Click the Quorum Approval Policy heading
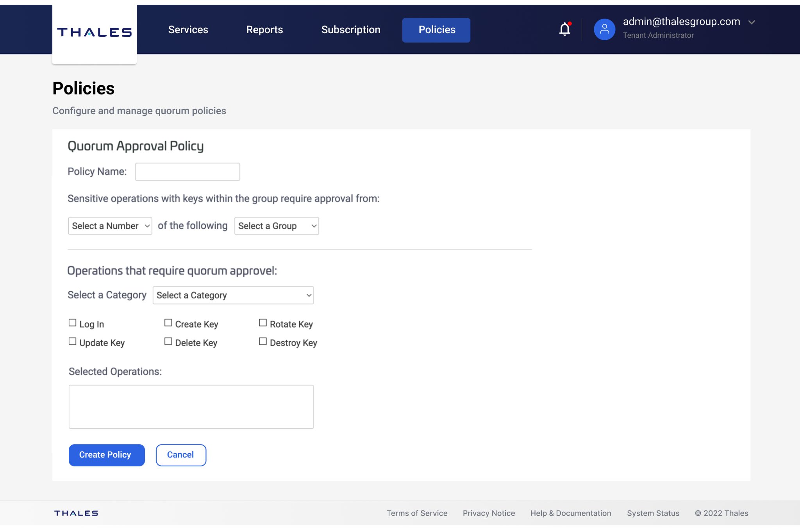 click(136, 146)
